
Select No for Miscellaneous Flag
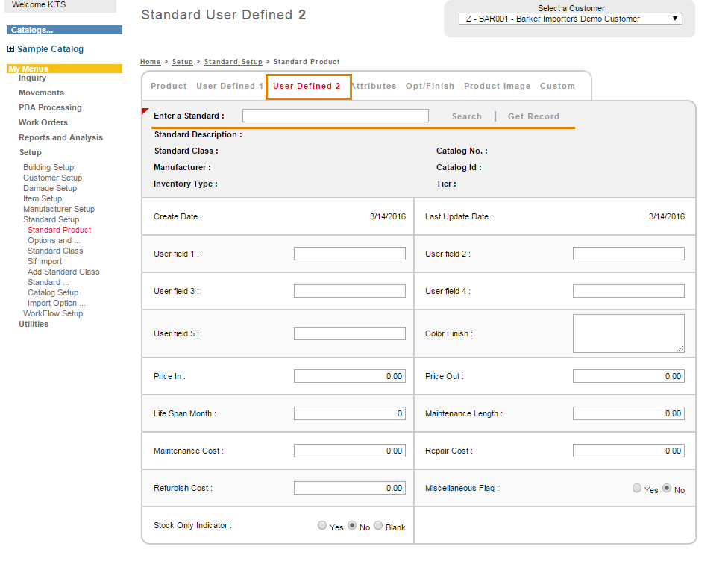click(667, 489)
